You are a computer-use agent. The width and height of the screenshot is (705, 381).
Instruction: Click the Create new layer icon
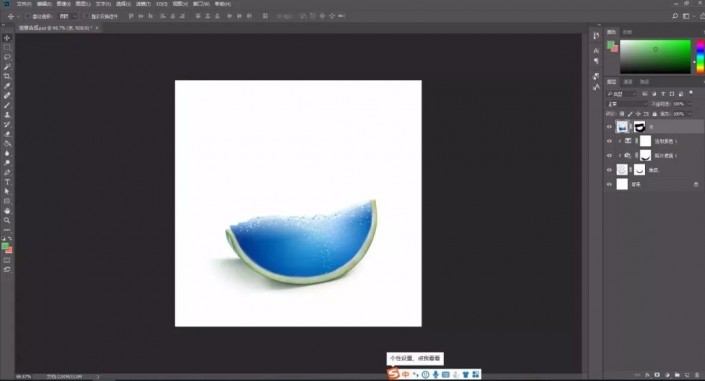(x=687, y=375)
